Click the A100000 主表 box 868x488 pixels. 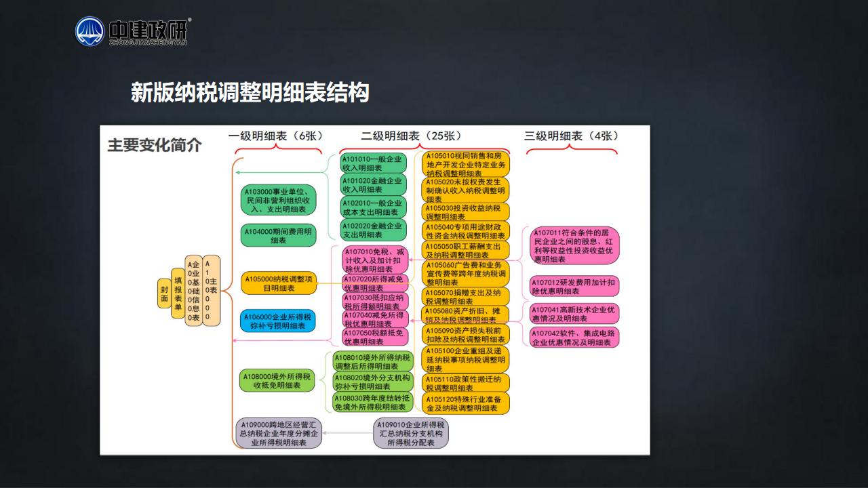coord(211,291)
